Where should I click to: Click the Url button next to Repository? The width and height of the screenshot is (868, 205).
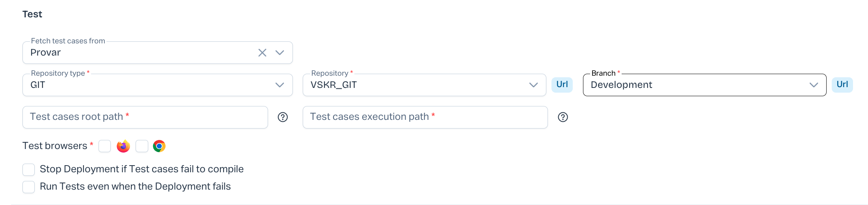pos(562,85)
